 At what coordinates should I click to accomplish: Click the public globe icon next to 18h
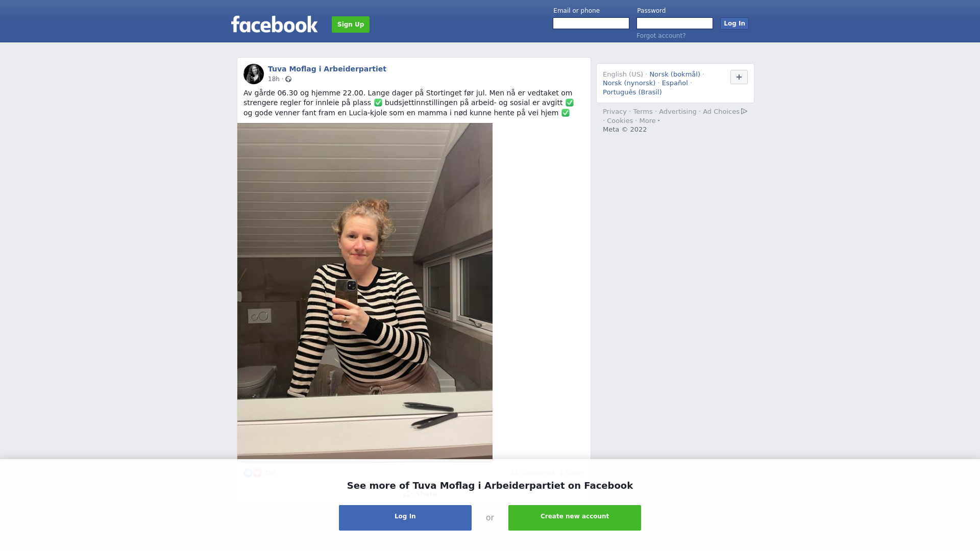pyautogui.click(x=288, y=79)
